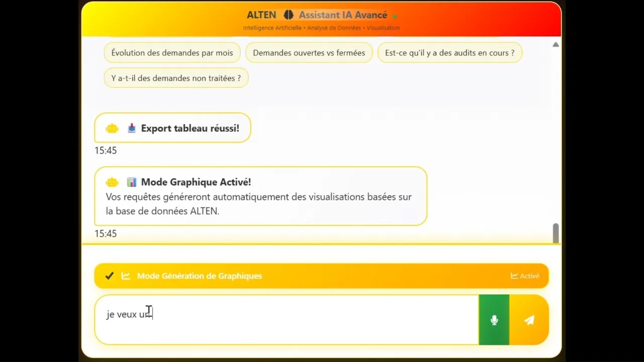Click the Mode Génération de Graphiques banner
This screenshot has width=644, height=362.
(x=321, y=276)
